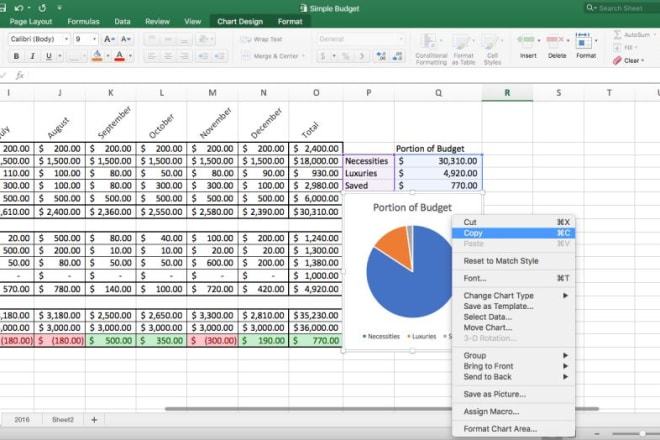This screenshot has width=660, height=440.
Task: Switch to the Review tab
Action: click(x=157, y=21)
